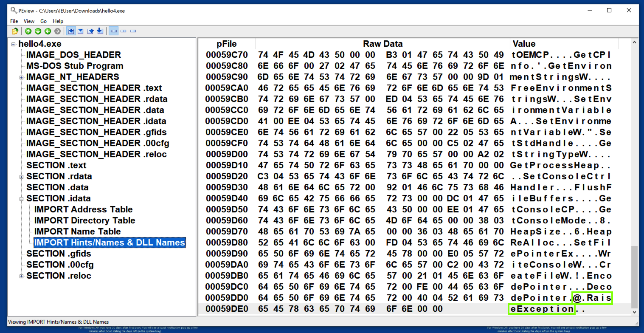Viewport: 644px width, 333px height.
Task: Open the IMPORT Directory Table entry
Action: pyautogui.click(x=84, y=220)
